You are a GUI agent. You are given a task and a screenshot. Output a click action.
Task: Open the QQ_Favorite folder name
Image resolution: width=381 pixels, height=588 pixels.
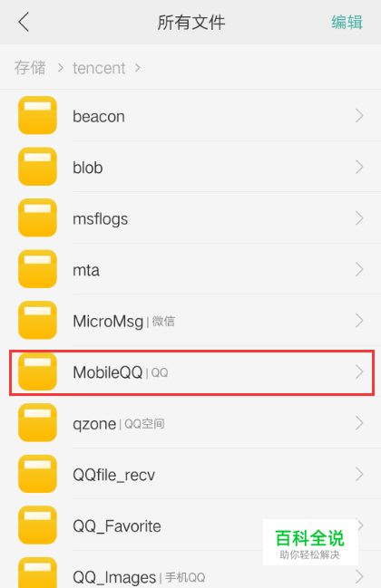coord(117,526)
